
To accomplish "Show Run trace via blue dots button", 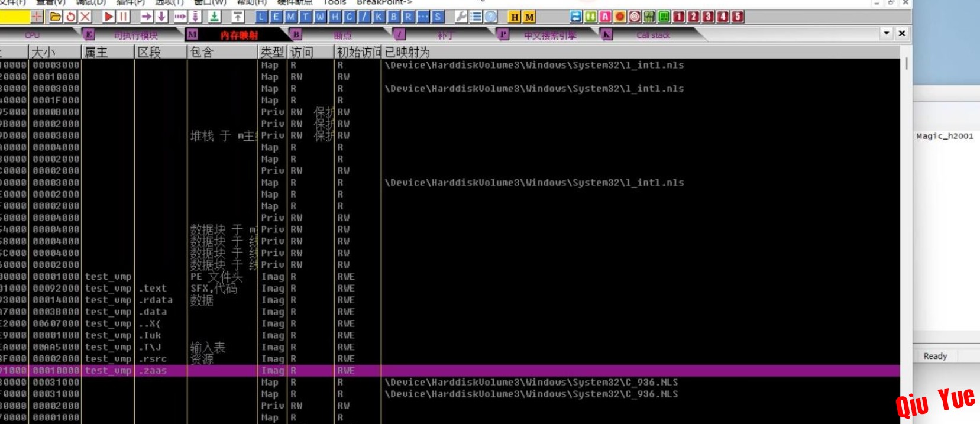I will point(422,17).
